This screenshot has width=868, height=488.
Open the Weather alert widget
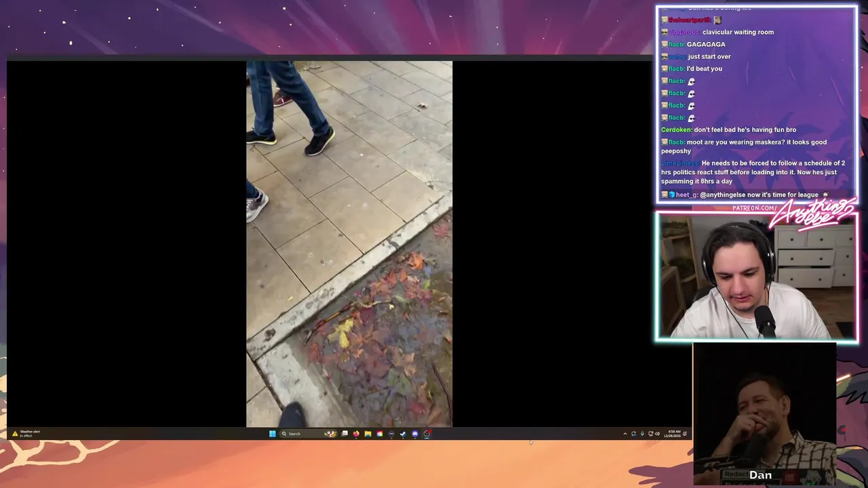[26, 433]
